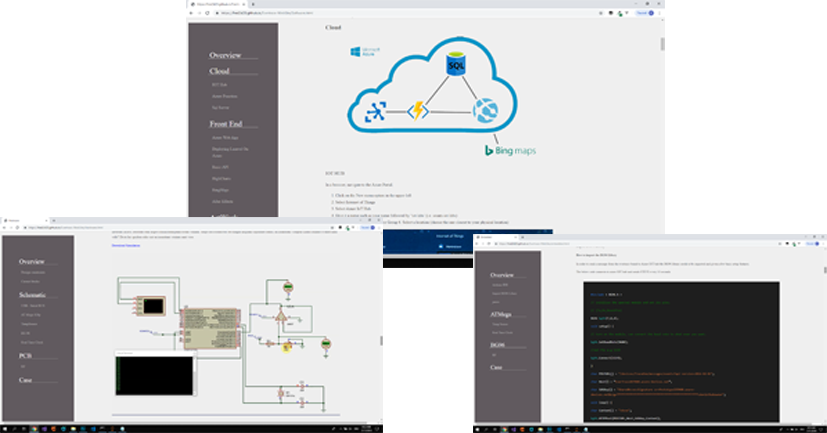Image resolution: width=827 pixels, height=433 pixels.
Task: Reload the bottom-left browser window
Action: tap(17, 227)
